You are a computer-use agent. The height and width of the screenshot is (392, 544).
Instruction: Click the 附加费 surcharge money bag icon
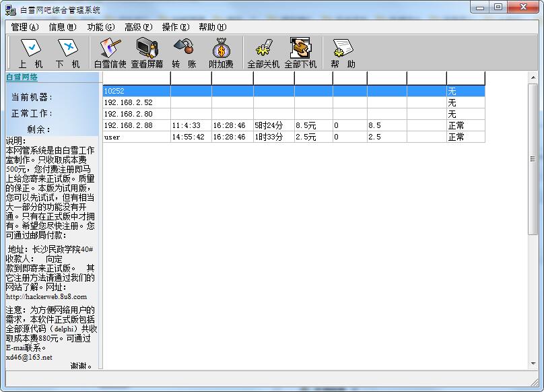221,53
